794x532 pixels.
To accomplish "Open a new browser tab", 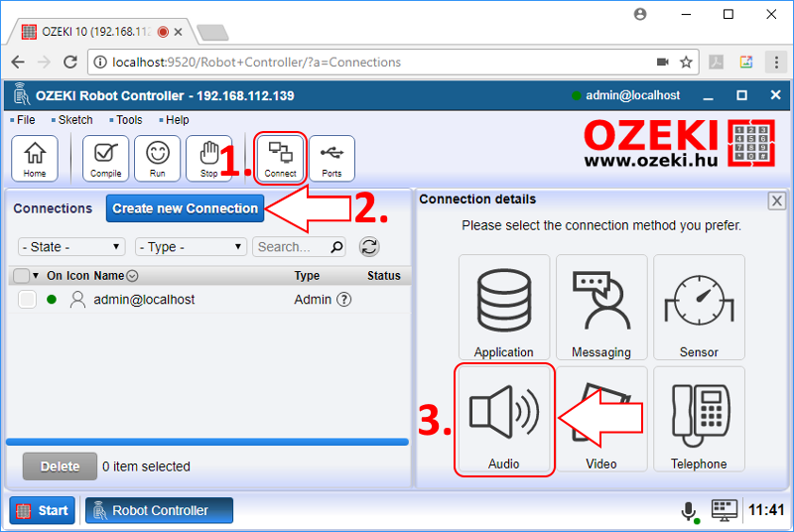I will pyautogui.click(x=213, y=33).
